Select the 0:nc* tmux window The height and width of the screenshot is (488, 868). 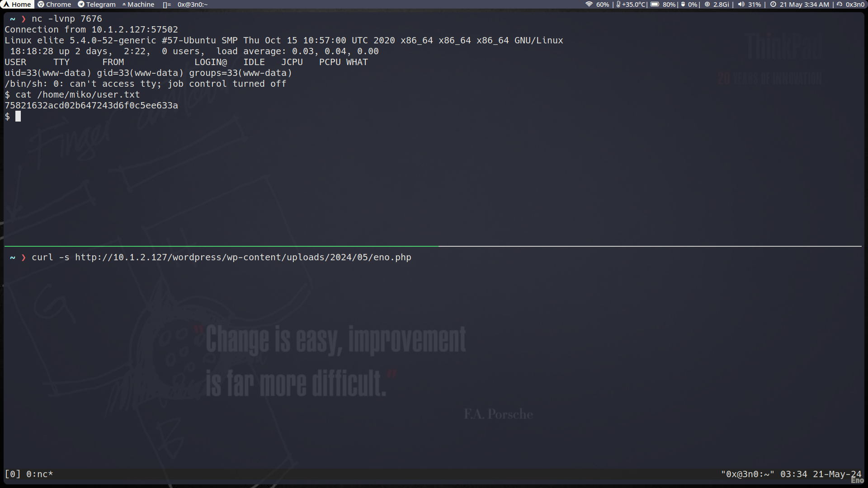[x=39, y=474]
